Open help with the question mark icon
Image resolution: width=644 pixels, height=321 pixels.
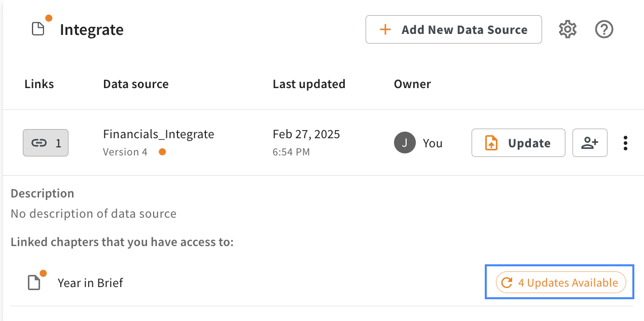point(604,29)
